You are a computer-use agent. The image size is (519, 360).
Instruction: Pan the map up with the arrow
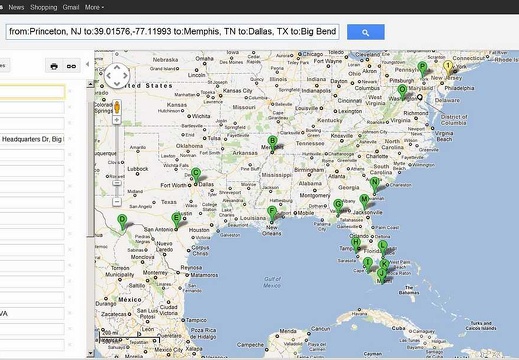click(x=117, y=67)
